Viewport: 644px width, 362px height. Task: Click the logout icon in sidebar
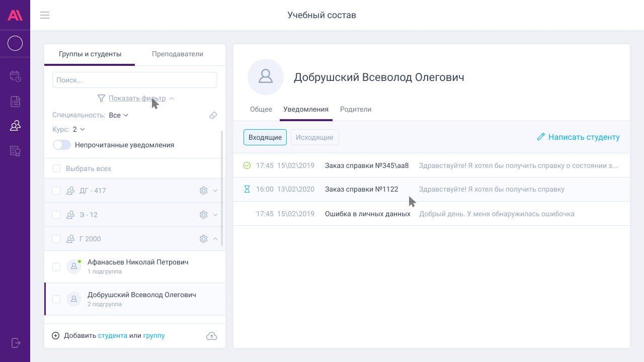[x=15, y=343]
